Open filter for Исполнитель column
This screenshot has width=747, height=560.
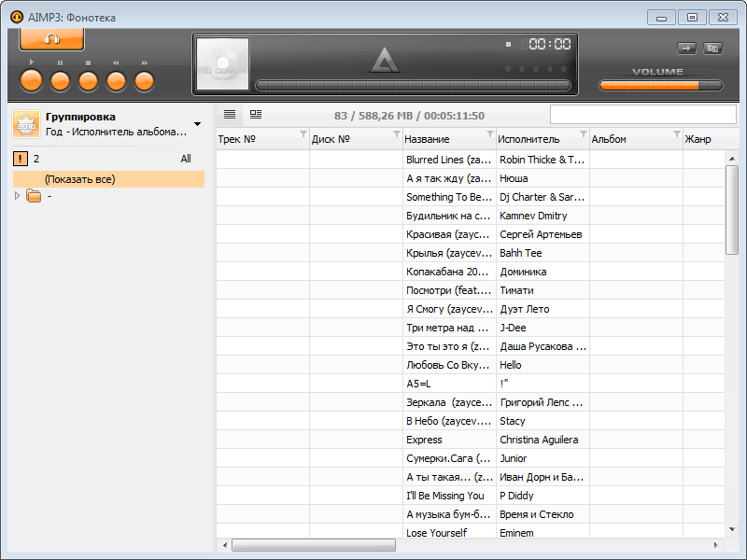coord(583,133)
